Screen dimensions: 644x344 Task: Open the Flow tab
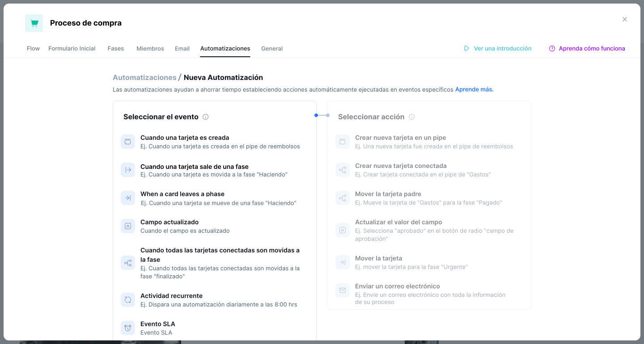33,49
